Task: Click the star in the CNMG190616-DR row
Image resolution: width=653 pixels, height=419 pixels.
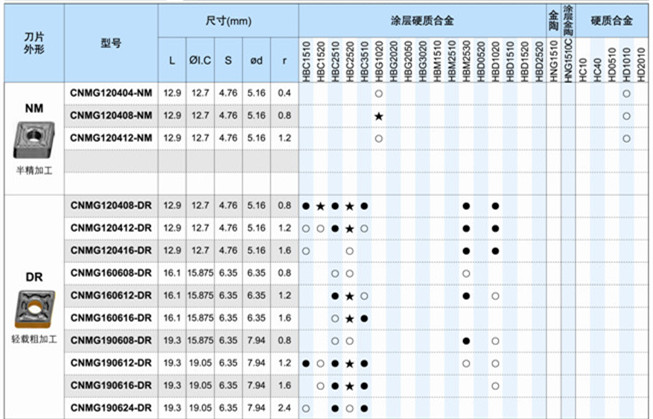Action: click(x=349, y=386)
